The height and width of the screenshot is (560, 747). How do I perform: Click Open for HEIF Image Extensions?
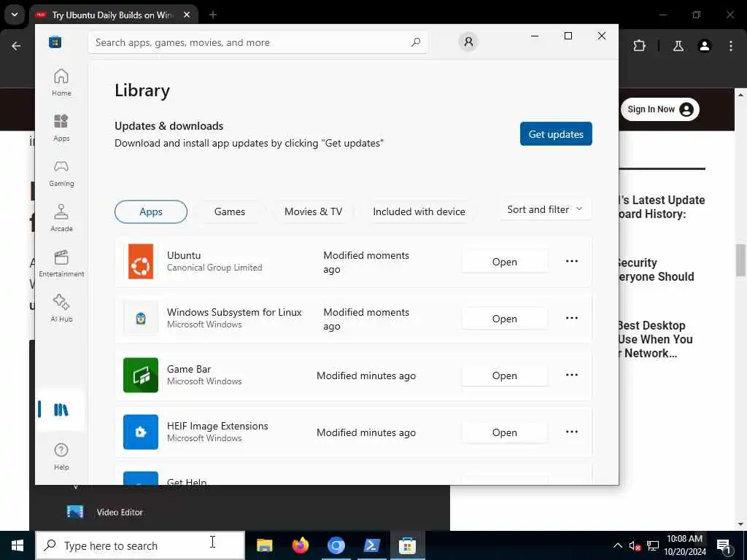505,432
